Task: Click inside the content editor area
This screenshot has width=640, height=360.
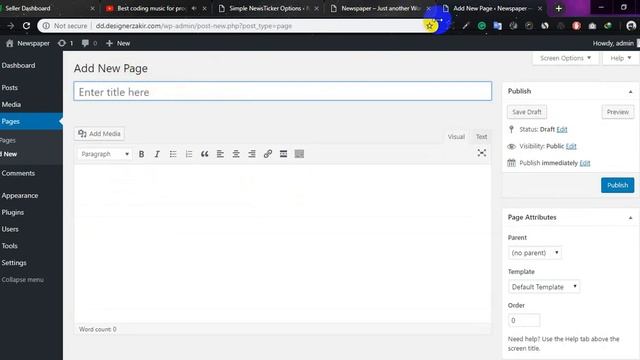Action: [282, 243]
